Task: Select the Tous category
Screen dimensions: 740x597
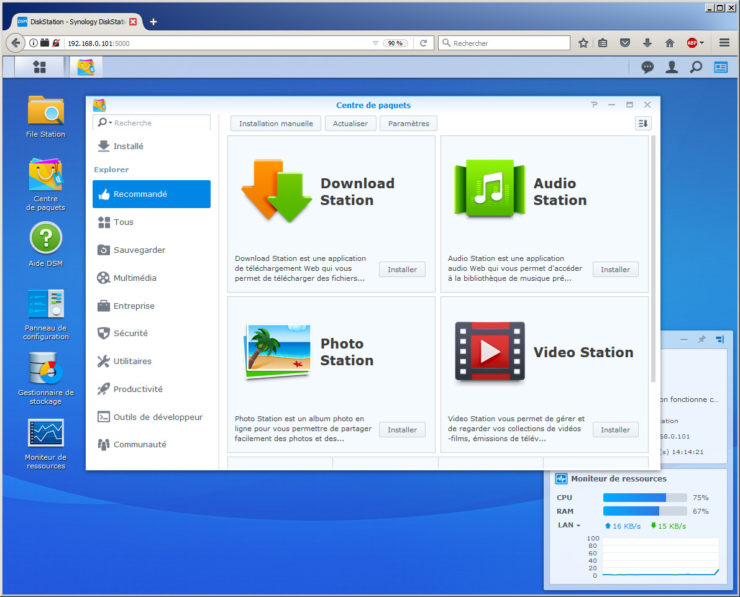Action: (x=151, y=222)
